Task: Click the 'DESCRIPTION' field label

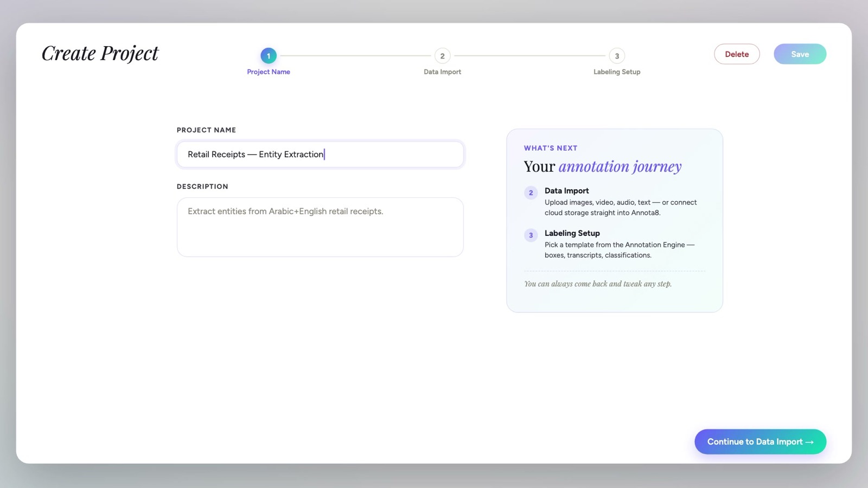Action: (x=202, y=187)
